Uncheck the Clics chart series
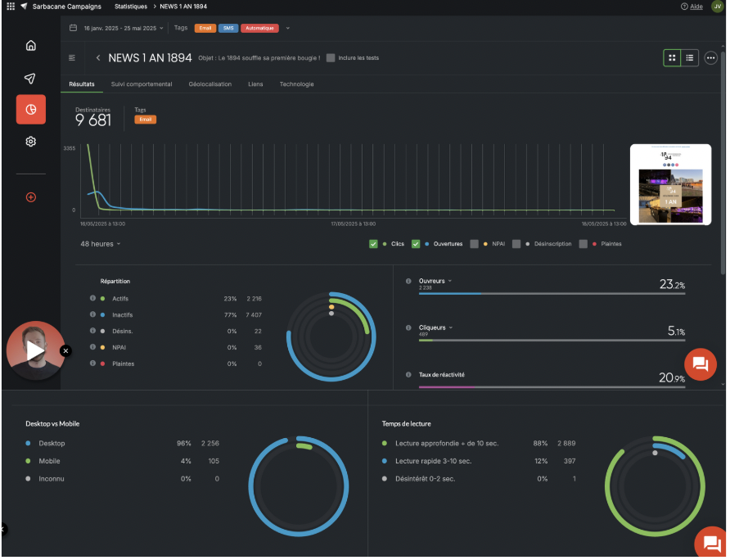The height and width of the screenshot is (560, 730). tap(373, 244)
